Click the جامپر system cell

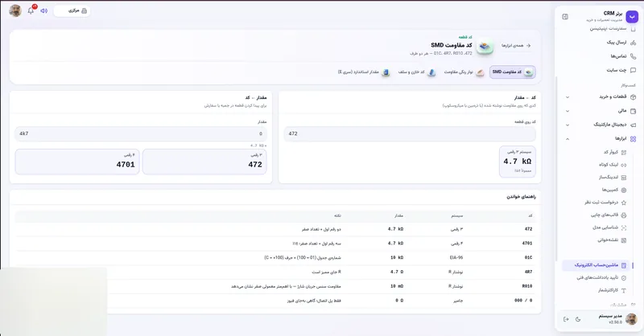[458, 301]
